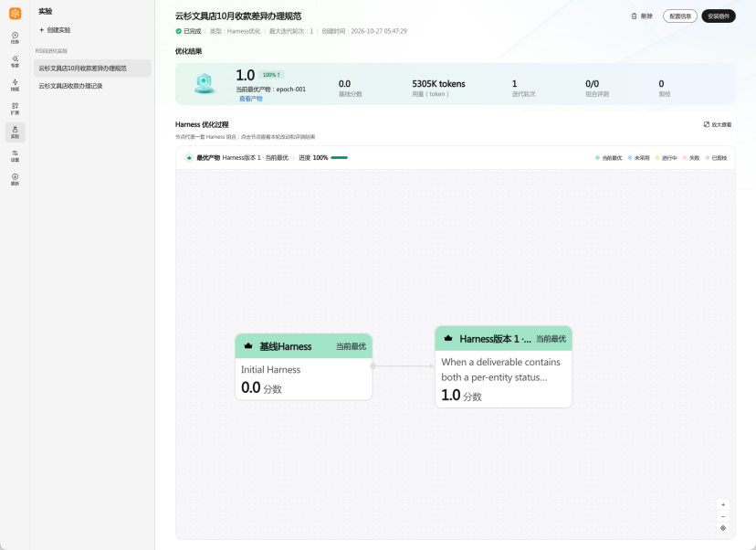Image resolution: width=756 pixels, height=550 pixels.
Task: Follow the 查看产物 link
Action: click(x=251, y=99)
